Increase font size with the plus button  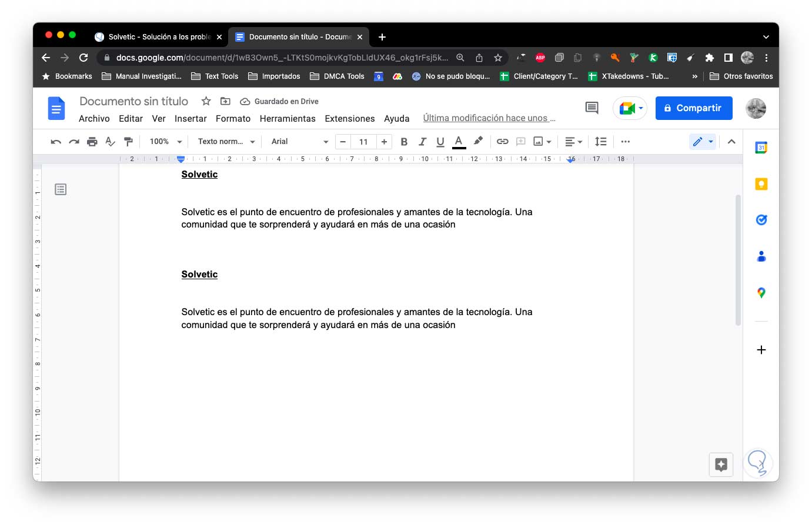pos(384,142)
